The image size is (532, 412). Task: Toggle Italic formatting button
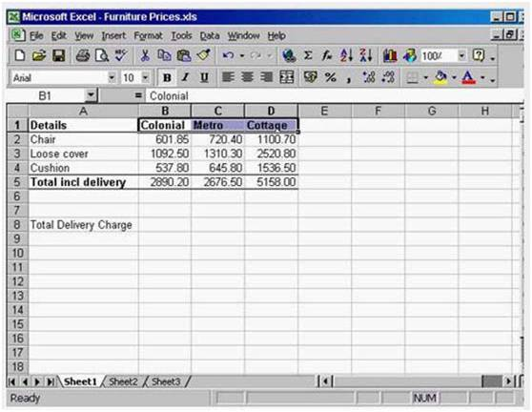[185, 77]
